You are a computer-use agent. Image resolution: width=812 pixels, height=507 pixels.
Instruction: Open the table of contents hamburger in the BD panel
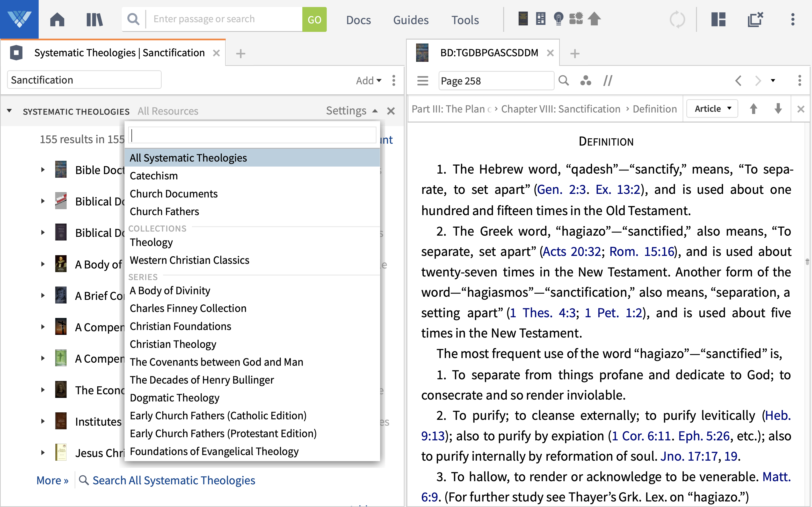[422, 80]
